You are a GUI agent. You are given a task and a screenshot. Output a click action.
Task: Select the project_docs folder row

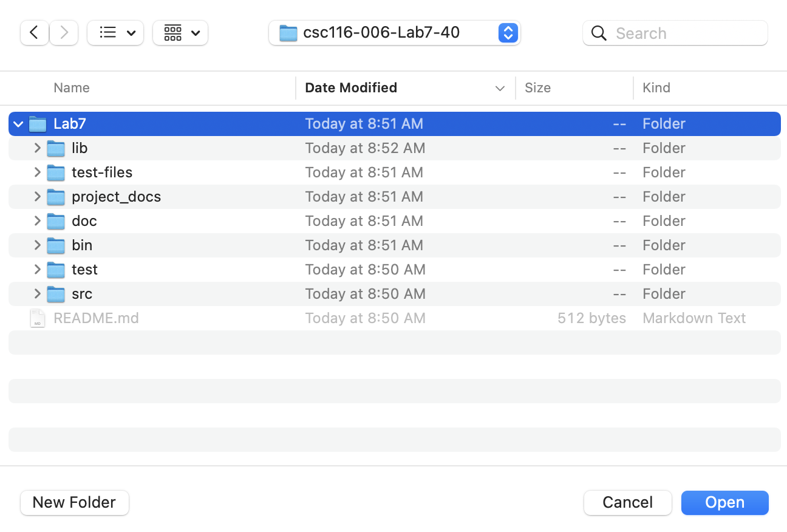click(x=116, y=196)
